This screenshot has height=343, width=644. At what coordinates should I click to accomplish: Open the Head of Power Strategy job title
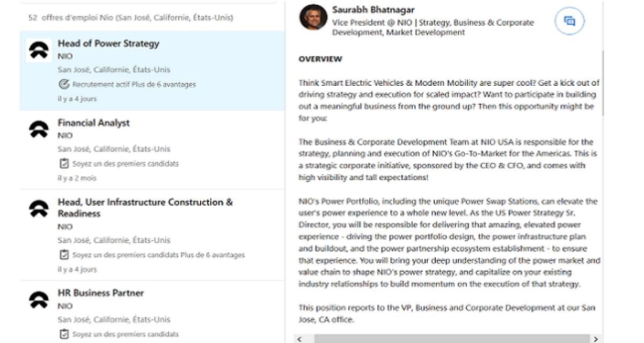click(x=108, y=43)
